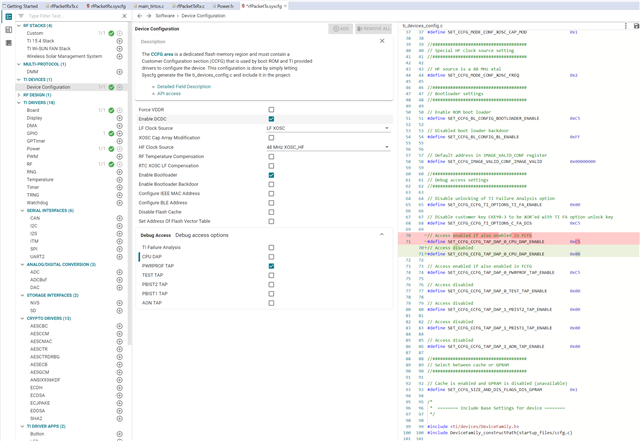Screen dimensions: 640x441
Task: Save the generated ti_devices_config.c file
Action: 636,26
